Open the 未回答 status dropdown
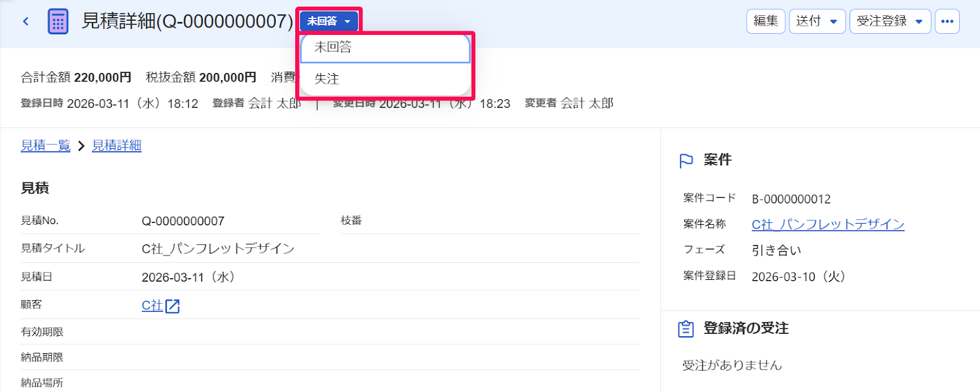980x392 pixels. (329, 21)
